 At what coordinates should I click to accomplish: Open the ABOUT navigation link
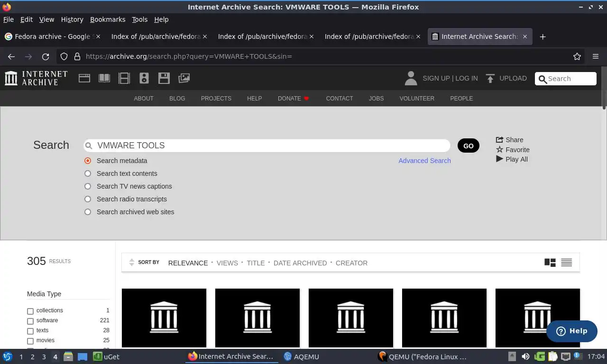[144, 98]
